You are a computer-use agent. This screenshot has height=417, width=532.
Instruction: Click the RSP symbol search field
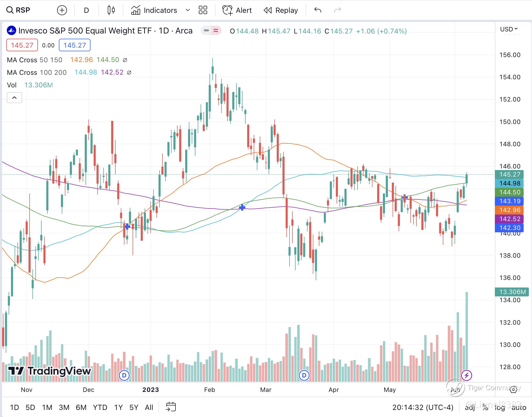click(x=24, y=10)
